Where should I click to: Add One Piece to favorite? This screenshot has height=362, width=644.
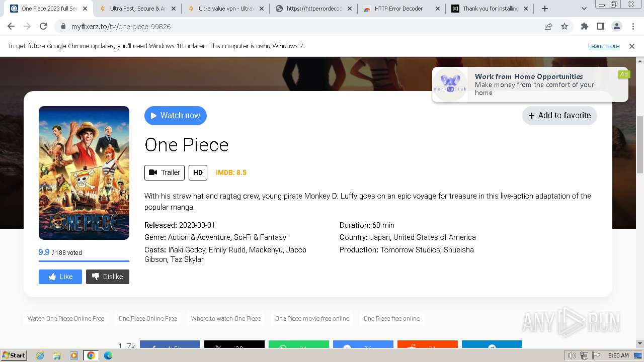(559, 115)
